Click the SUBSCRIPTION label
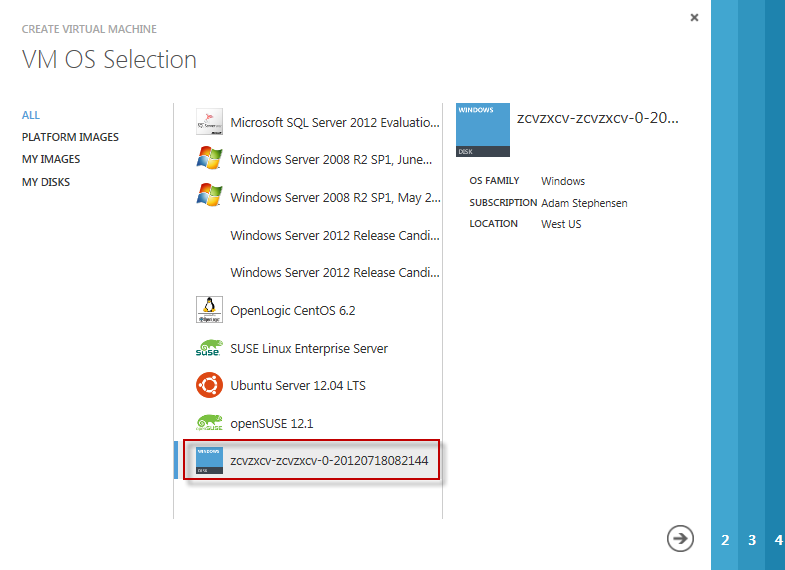 pyautogui.click(x=503, y=203)
